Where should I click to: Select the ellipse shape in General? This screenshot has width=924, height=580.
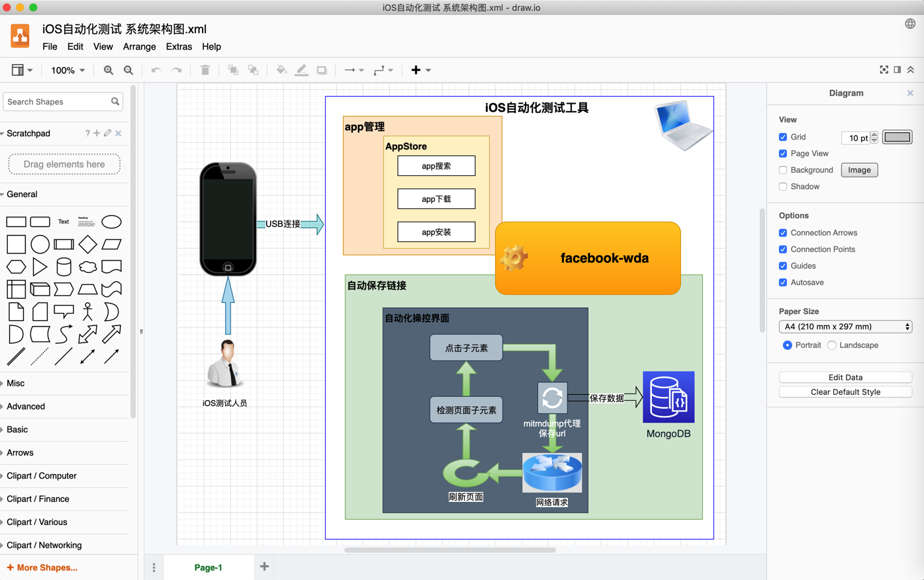click(111, 222)
